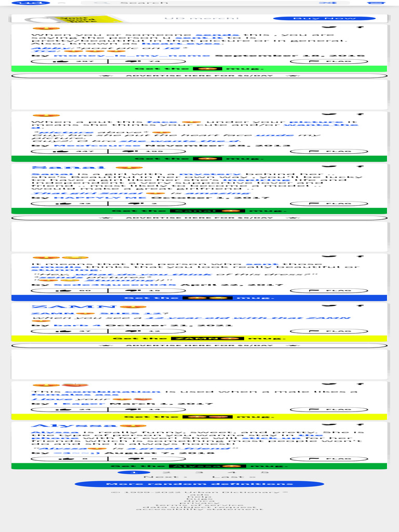
Task: Go to pagination page 5
Action: pyautogui.click(x=264, y=472)
